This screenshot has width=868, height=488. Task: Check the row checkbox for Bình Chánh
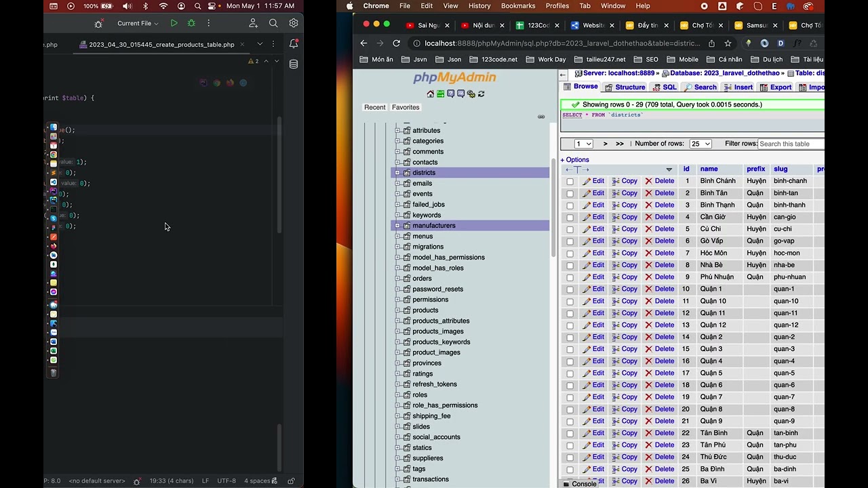(570, 182)
